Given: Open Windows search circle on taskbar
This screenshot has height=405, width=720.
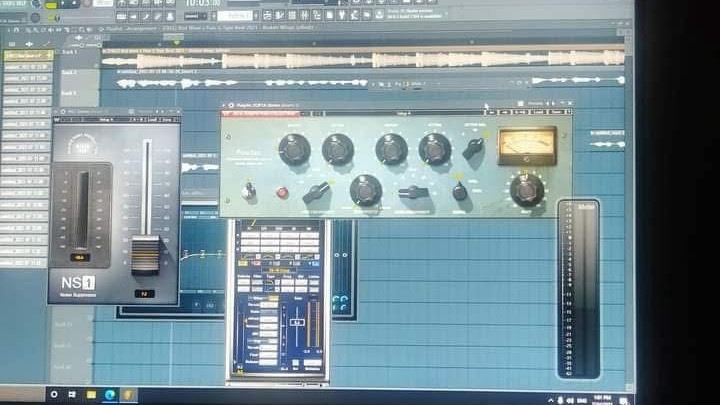Looking at the screenshot, I should tap(54, 394).
